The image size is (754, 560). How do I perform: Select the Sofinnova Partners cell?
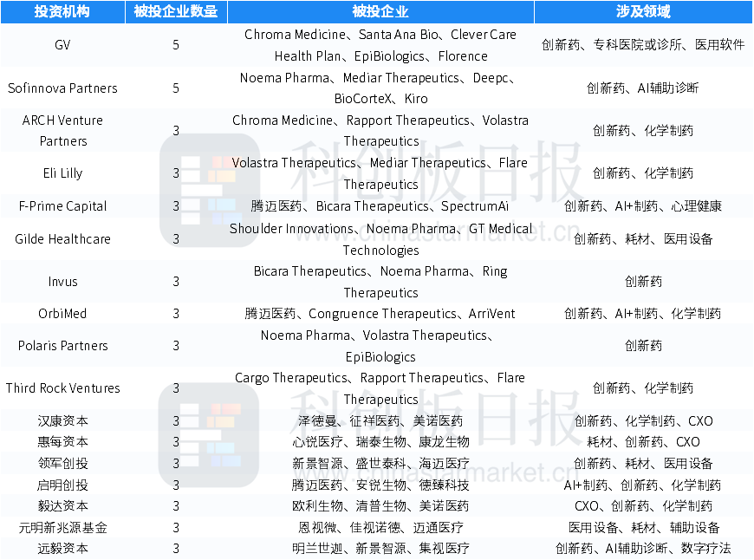pos(62,88)
